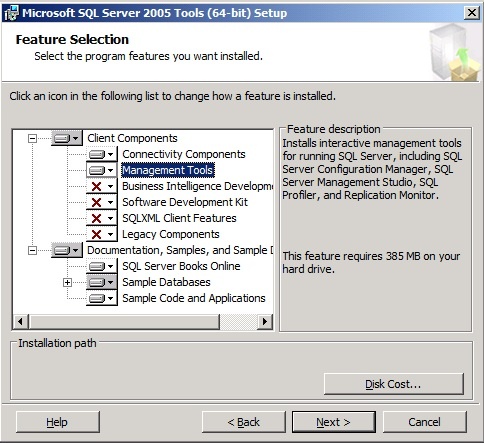This screenshot has width=484, height=443.
Task: Select SQLXML Client Features item
Action: point(179,218)
